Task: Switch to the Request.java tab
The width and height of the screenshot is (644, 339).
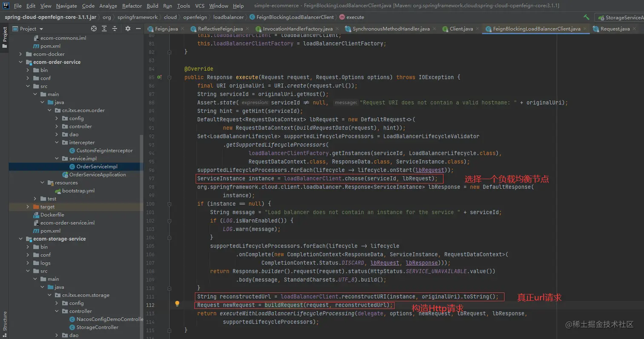Action: click(x=615, y=29)
